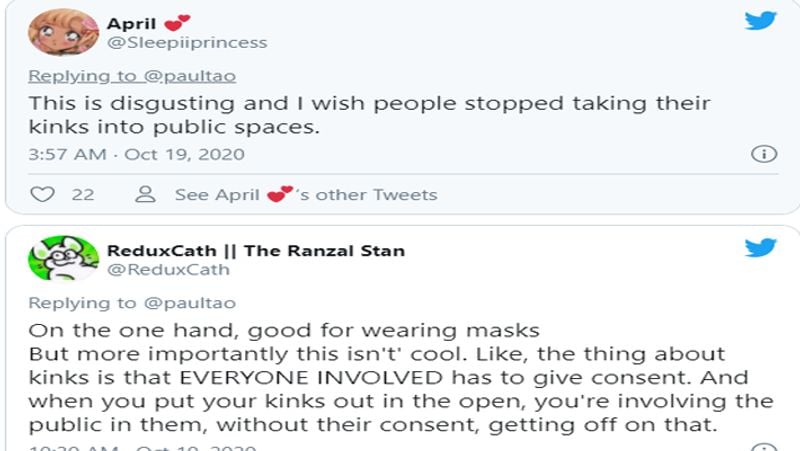Follow the Replying to @paultao link in April's tweet
Screen dimensions: 800x451
[132, 76]
